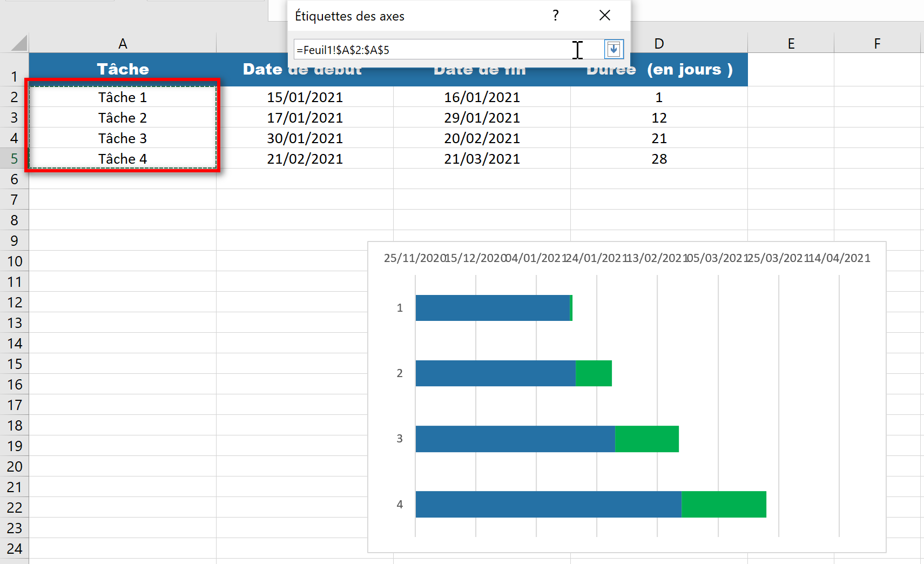Select start date cell 30/01/2021

click(x=305, y=138)
